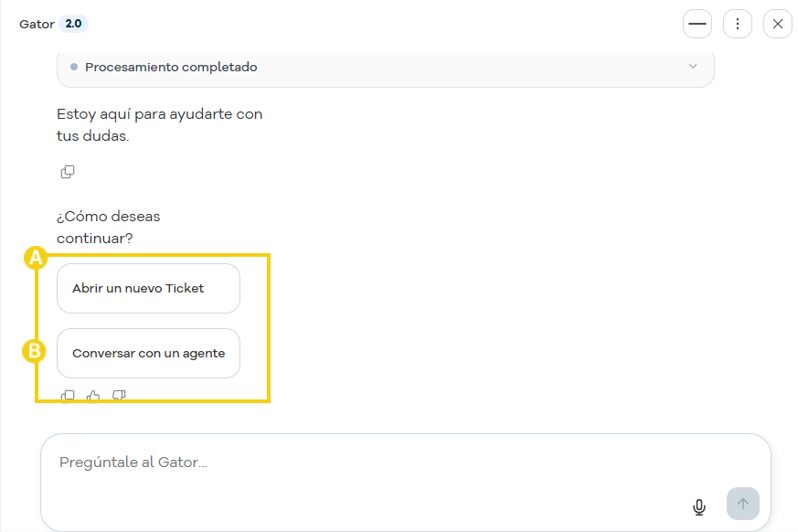This screenshot has height=532, width=798.
Task: Select Conversar con un agente
Action: pos(149,354)
